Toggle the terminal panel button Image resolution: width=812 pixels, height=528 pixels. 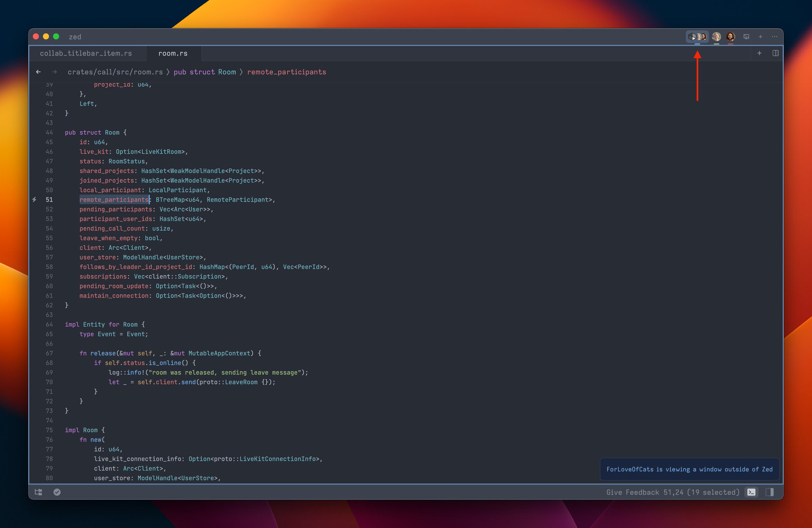(751, 492)
